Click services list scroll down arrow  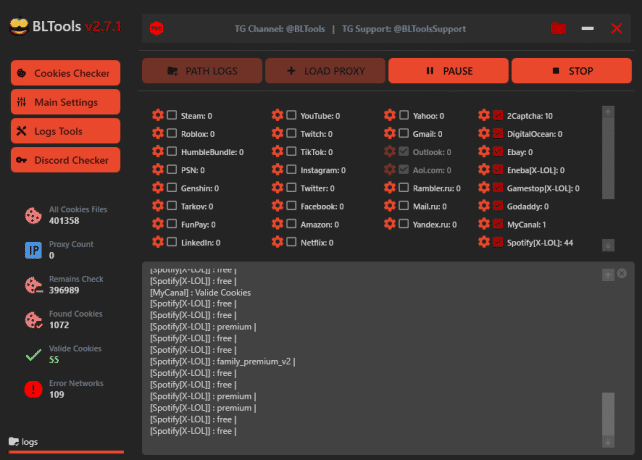click(608, 245)
